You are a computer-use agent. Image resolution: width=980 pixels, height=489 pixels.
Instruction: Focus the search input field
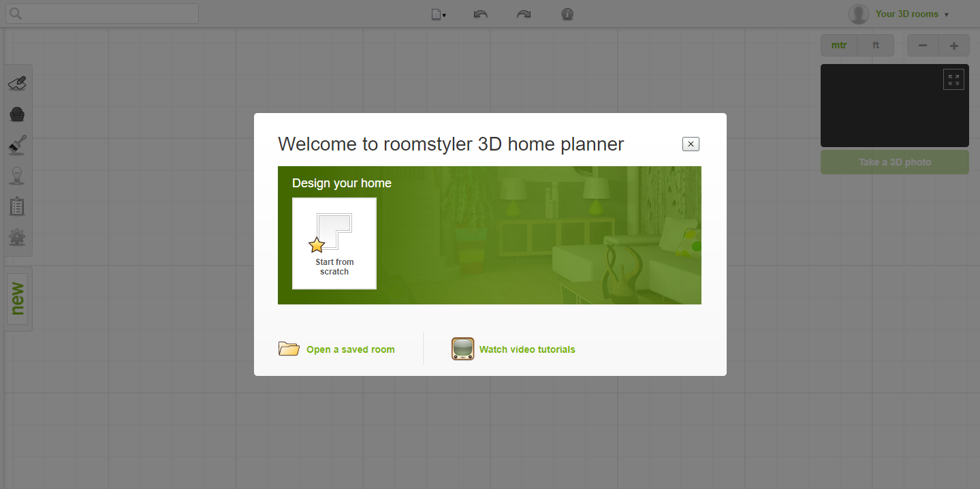pos(102,14)
